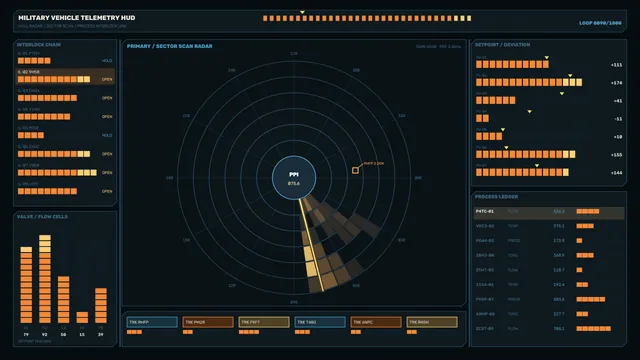640x360 pixels.
Task: Click the -11 deviation readout
Action: point(618,119)
